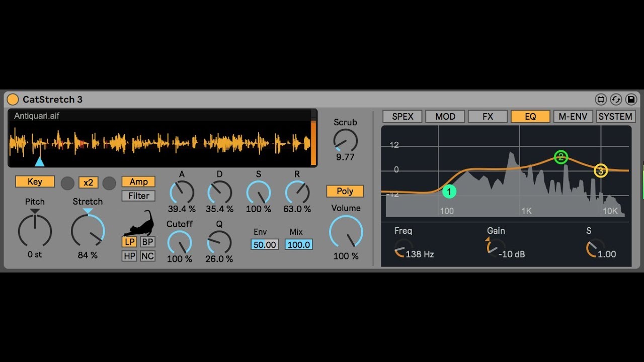Select BP filter type
Image resolution: width=644 pixels, height=362 pixels.
coord(147,242)
